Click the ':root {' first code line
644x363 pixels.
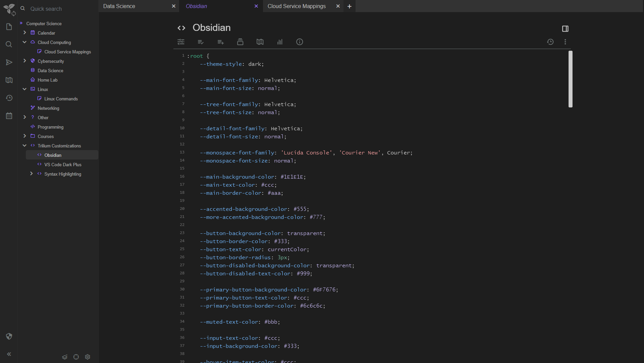click(198, 56)
